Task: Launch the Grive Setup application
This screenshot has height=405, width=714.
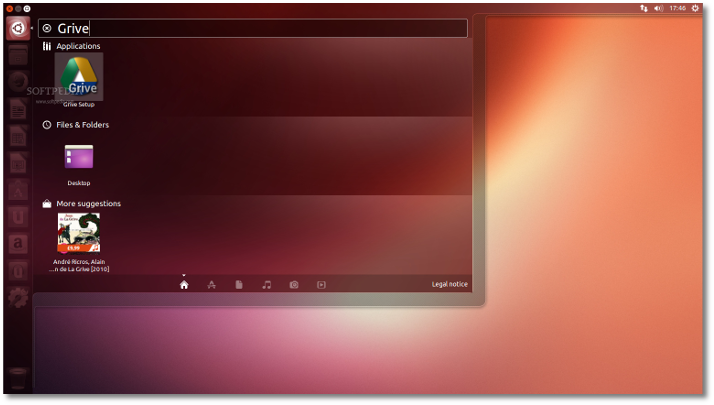Action: pos(79,77)
